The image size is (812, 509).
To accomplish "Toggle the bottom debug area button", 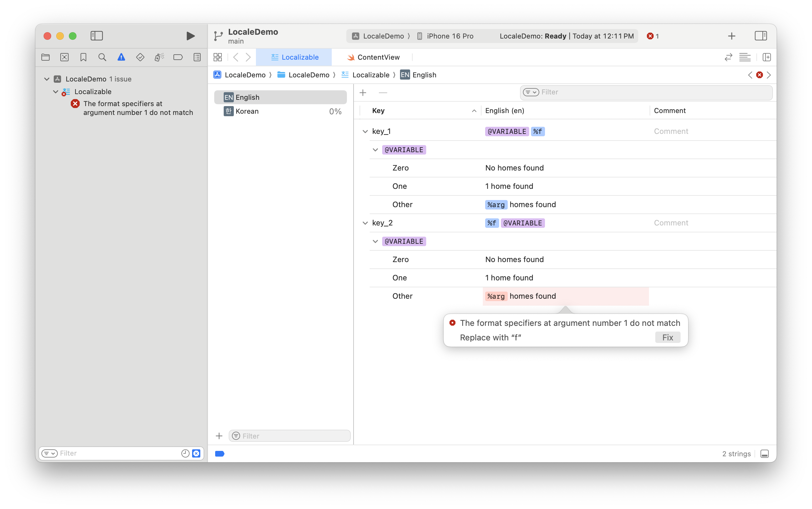I will [x=765, y=453].
